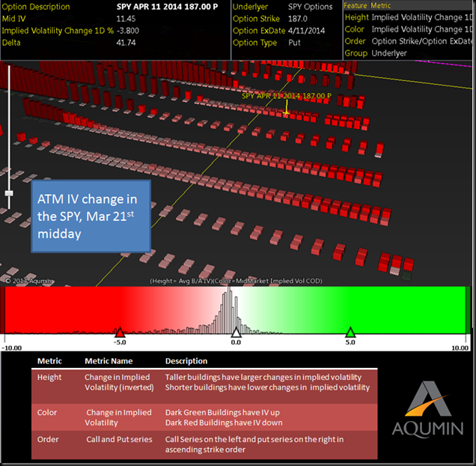476x466 pixels.
Task: Click the Implied Volatility Change value -3.800
Action: pos(128,31)
